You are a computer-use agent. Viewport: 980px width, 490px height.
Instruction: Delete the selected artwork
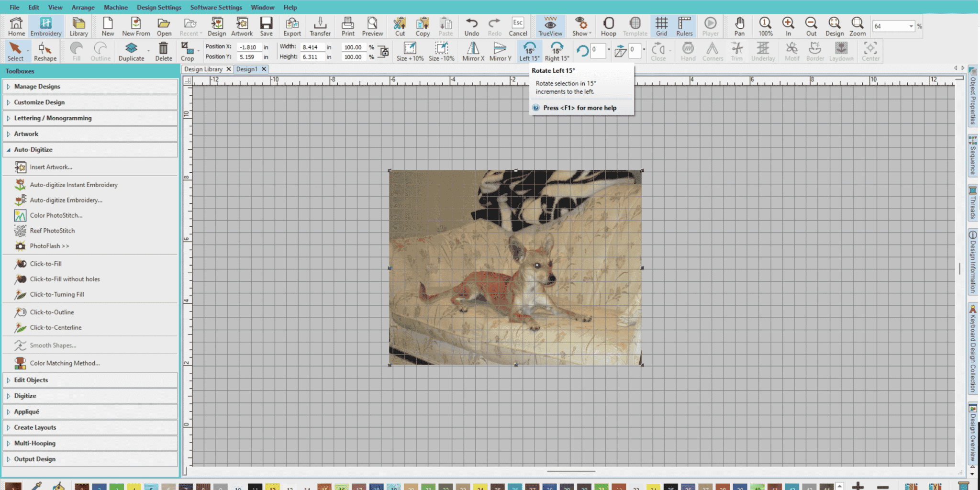click(163, 51)
